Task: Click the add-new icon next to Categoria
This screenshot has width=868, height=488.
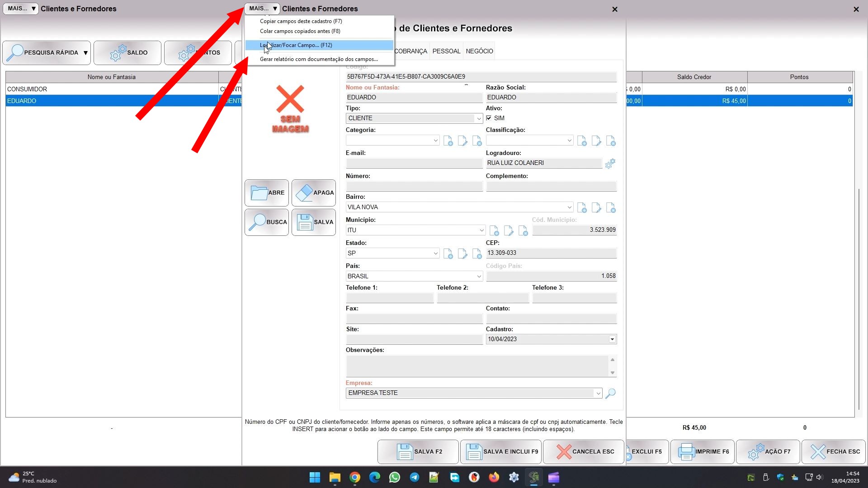Action: (x=448, y=141)
